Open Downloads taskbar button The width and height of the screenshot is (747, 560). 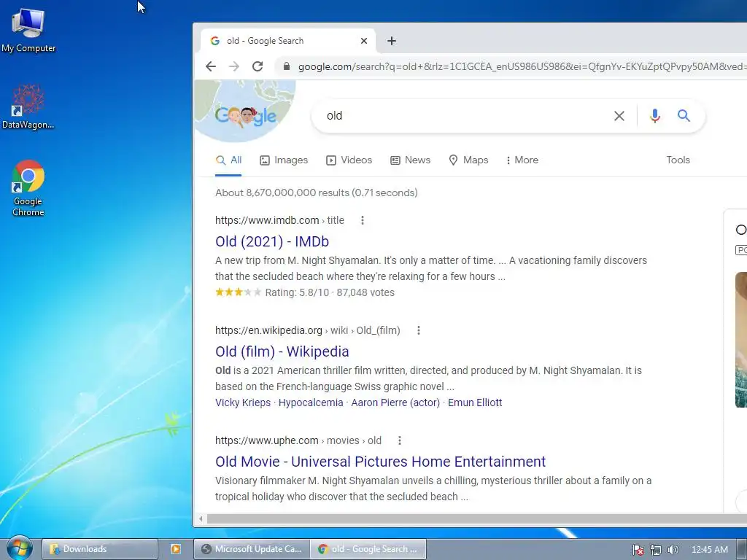[99, 549]
